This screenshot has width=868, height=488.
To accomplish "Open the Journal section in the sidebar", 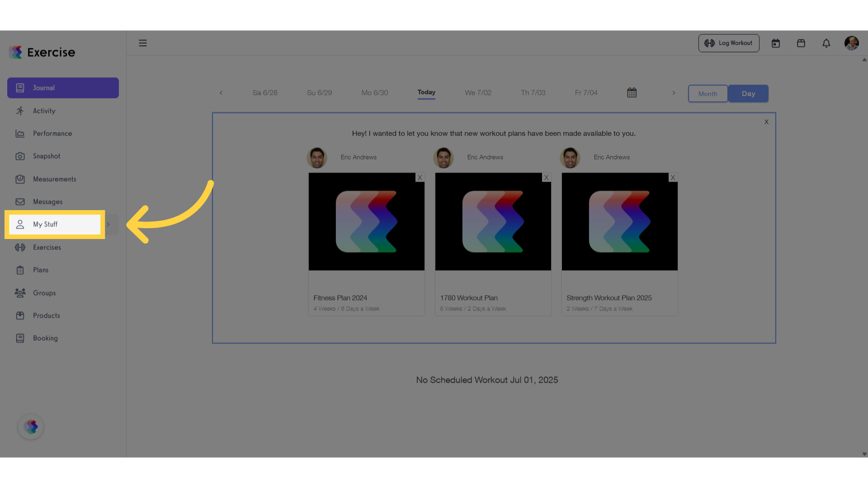I will point(63,88).
